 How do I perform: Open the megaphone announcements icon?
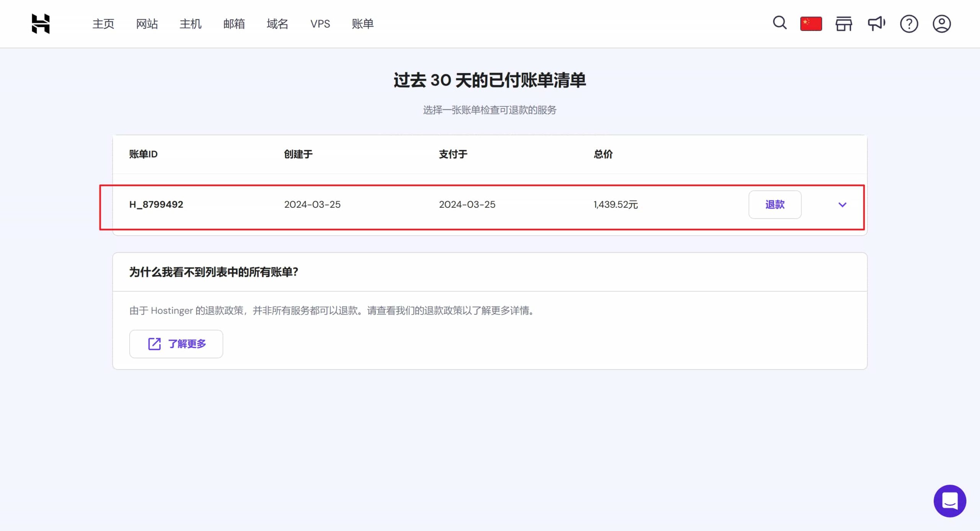click(x=876, y=24)
